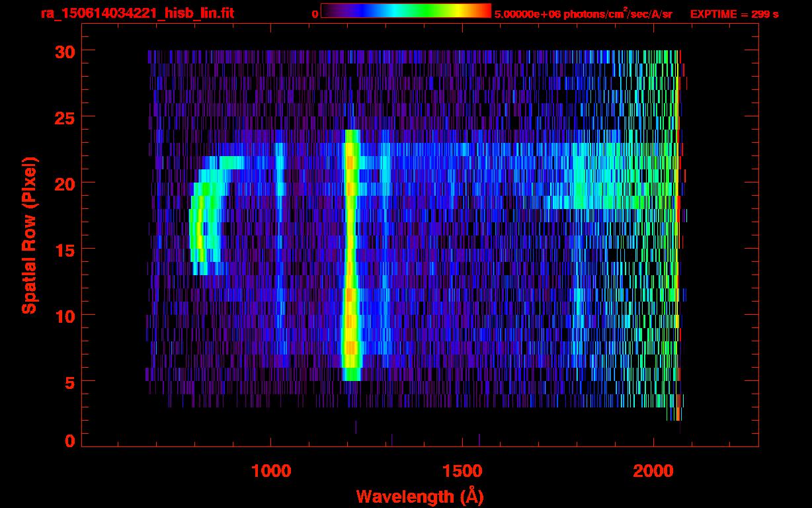Click the red end of the color bar

tap(484, 11)
